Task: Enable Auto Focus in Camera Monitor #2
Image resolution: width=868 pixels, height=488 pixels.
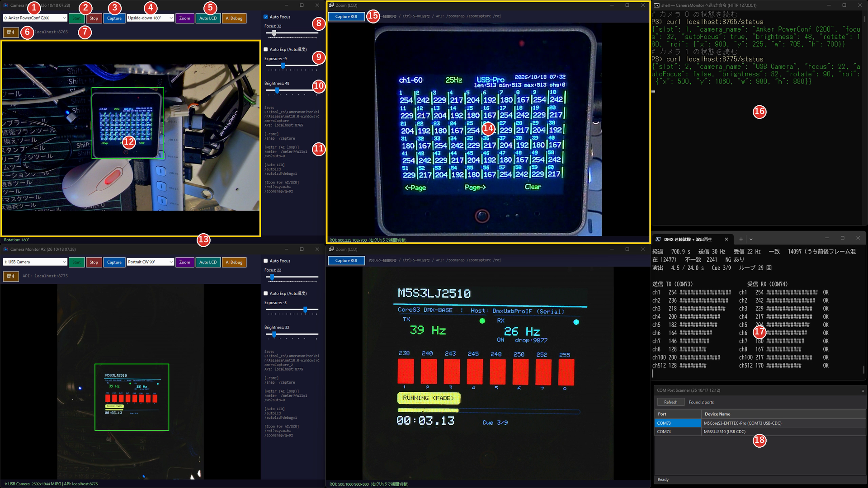Action: (266, 261)
